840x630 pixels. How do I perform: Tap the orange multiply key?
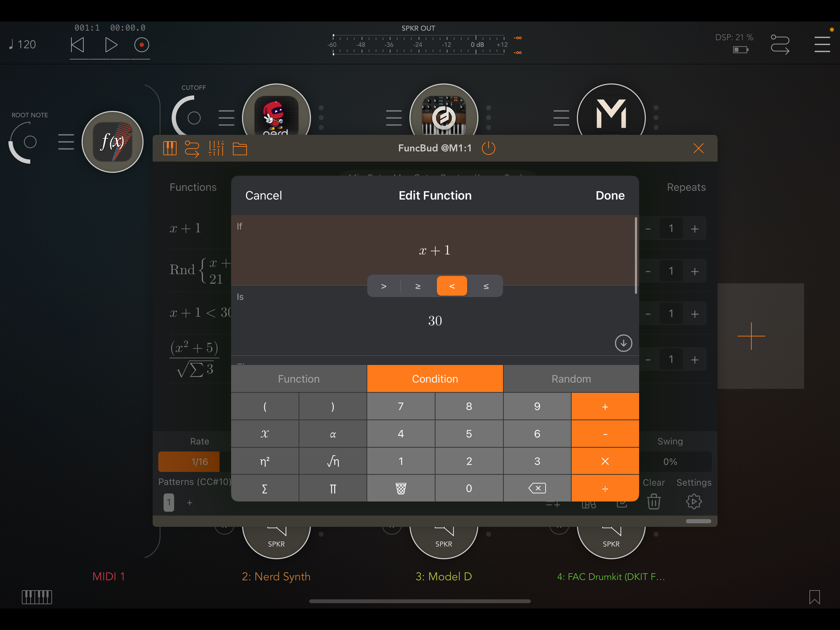pos(605,461)
